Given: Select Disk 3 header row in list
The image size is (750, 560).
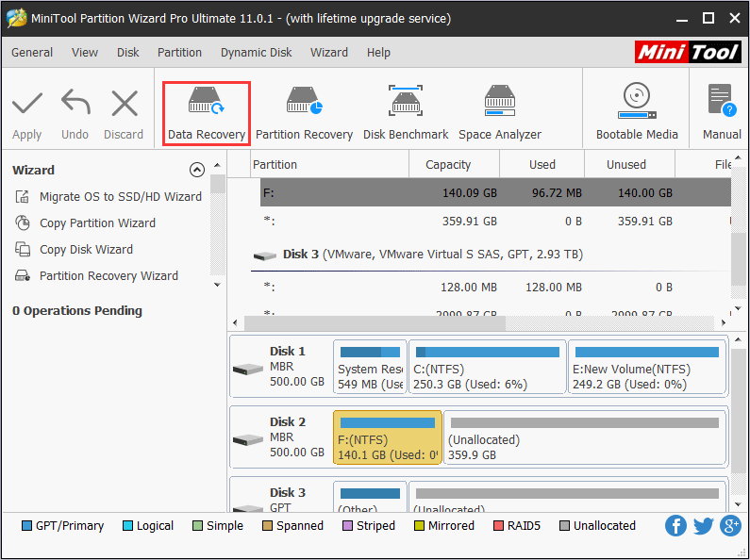Looking at the screenshot, I should [491, 255].
